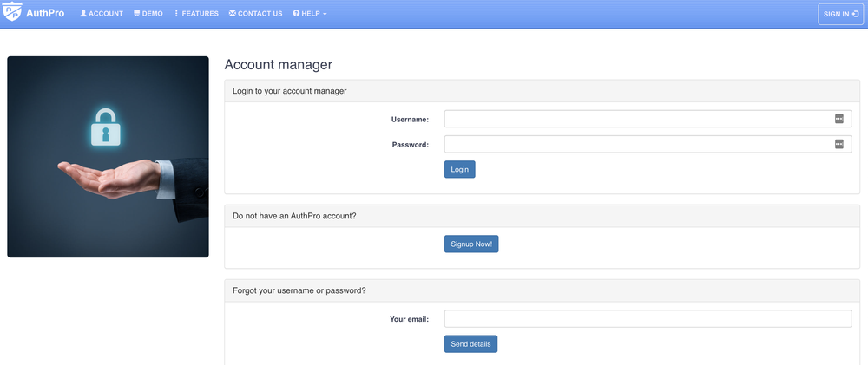Image resolution: width=868 pixels, height=365 pixels.
Task: Focus the Password input field
Action: pos(648,144)
